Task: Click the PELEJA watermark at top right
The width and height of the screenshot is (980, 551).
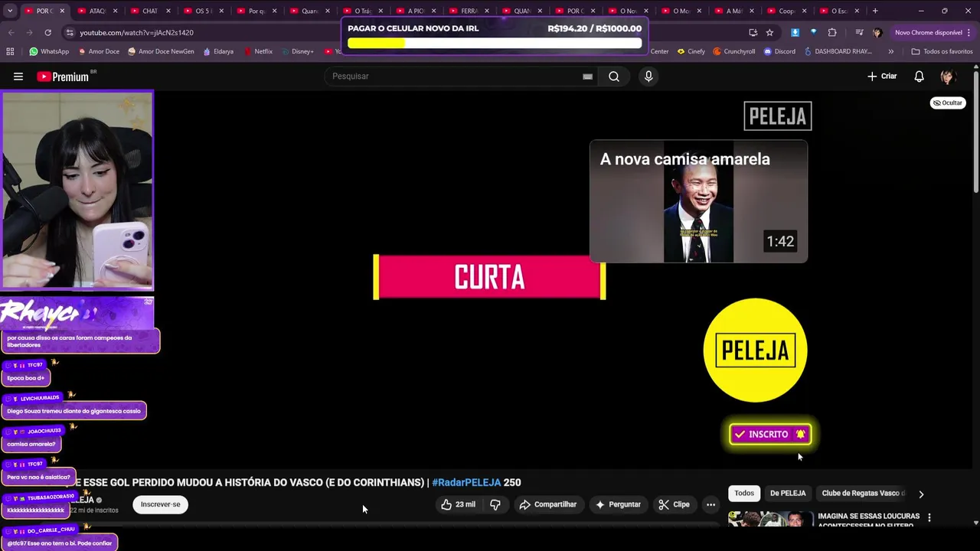Action: pyautogui.click(x=777, y=116)
